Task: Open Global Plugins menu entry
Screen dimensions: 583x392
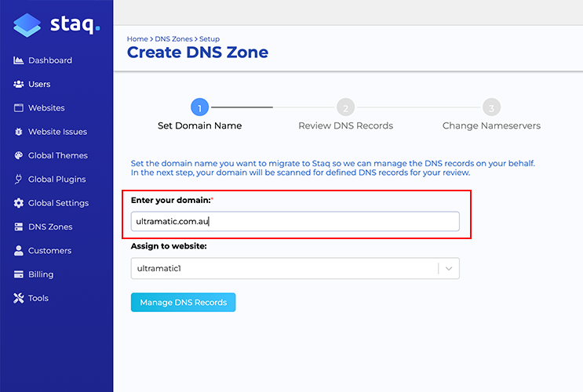Action: pos(56,179)
